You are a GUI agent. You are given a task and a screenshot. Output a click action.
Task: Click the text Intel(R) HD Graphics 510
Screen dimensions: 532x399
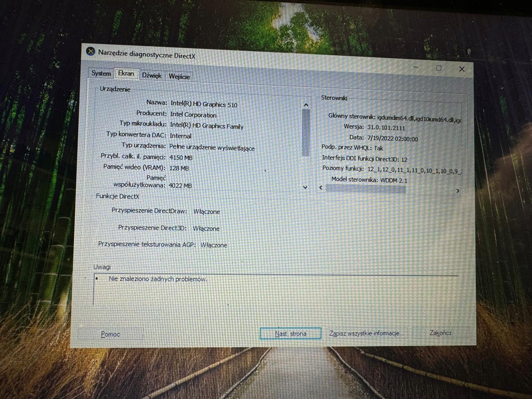coord(204,104)
